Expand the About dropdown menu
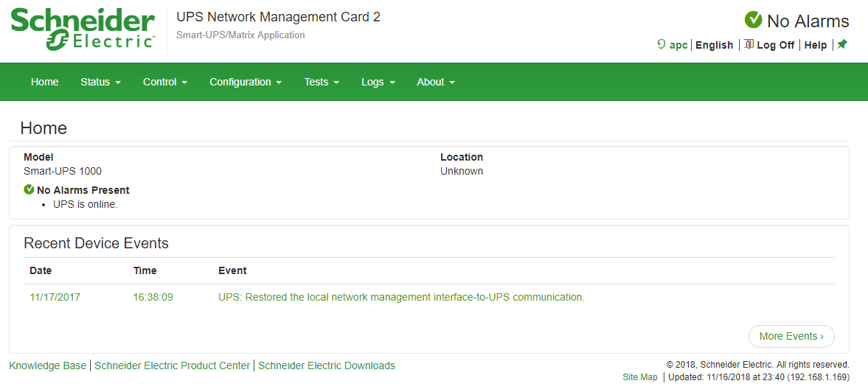The width and height of the screenshot is (868, 392). [436, 82]
